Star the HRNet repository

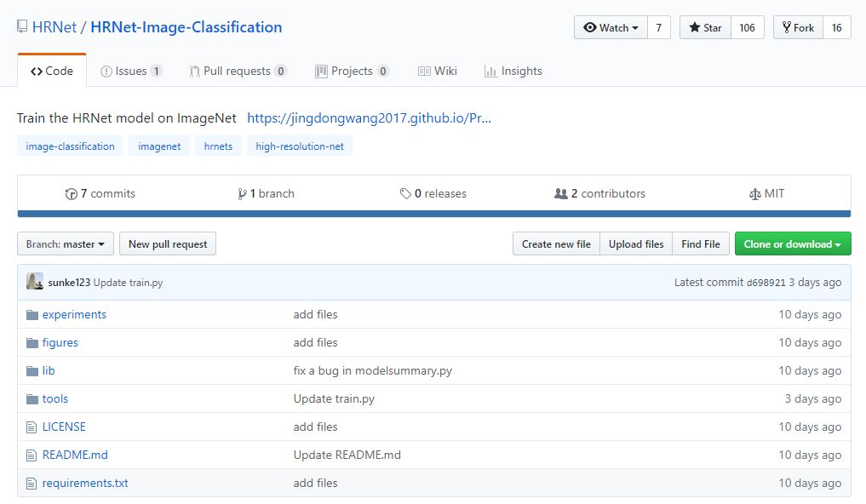click(x=704, y=28)
